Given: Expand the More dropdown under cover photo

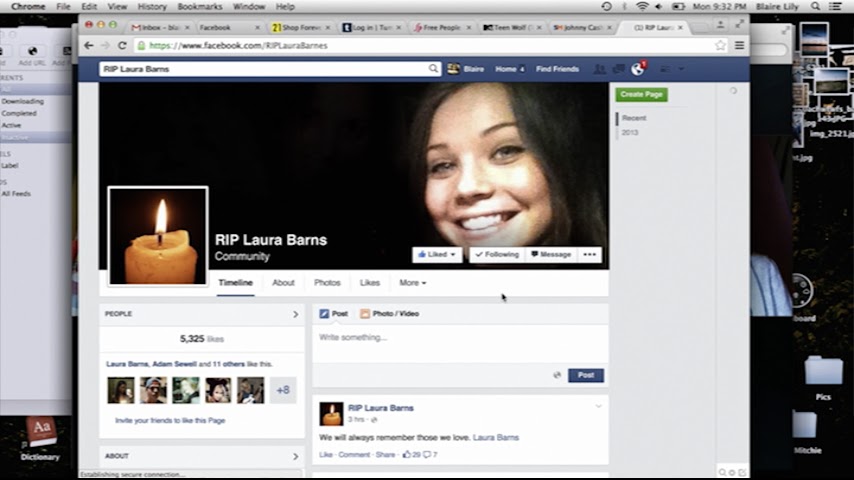Looking at the screenshot, I should [x=412, y=283].
